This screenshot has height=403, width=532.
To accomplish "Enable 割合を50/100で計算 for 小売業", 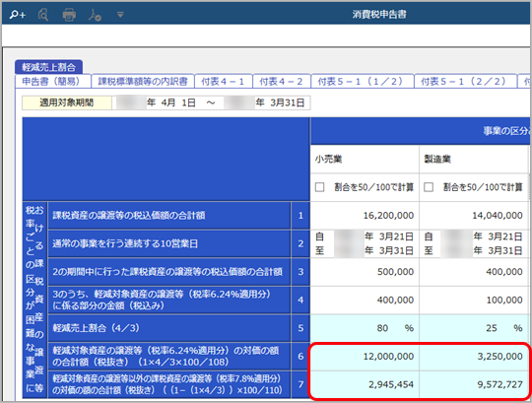I will (x=319, y=187).
